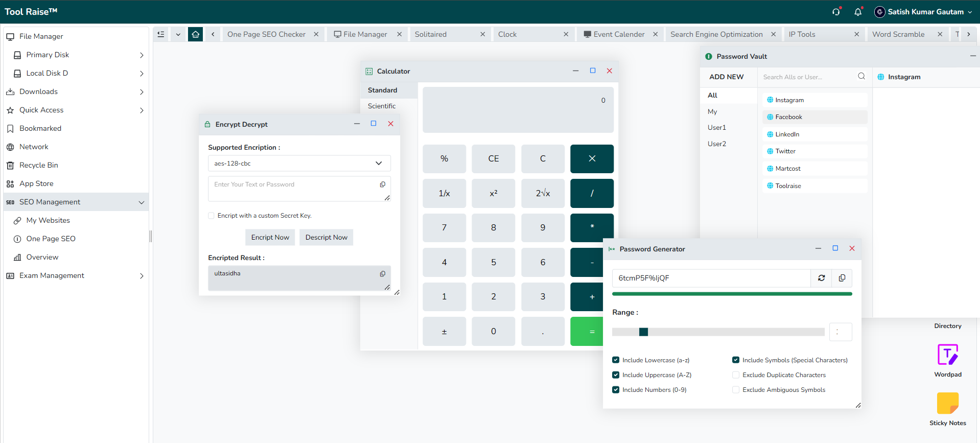This screenshot has width=980, height=443.
Task: Open Wordpad desktop icon
Action: [948, 360]
